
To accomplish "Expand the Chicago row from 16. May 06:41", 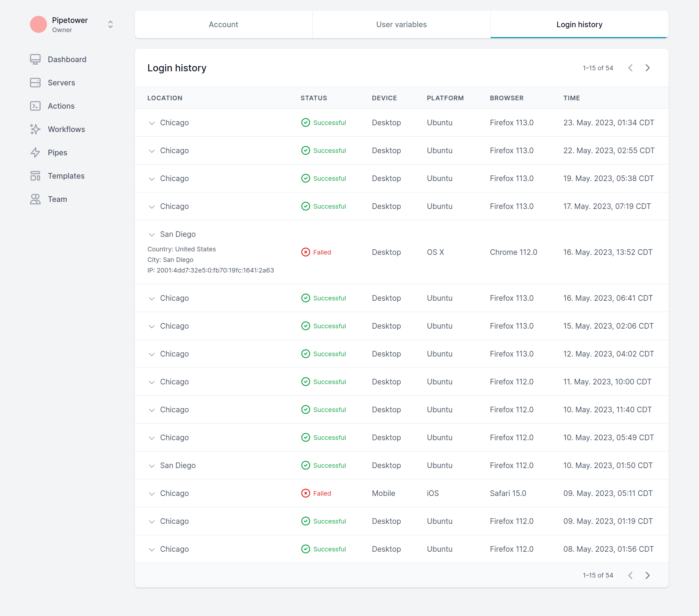I will pyautogui.click(x=152, y=298).
